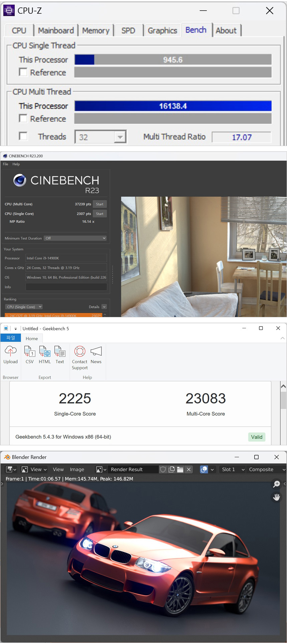Unlink the Render Result image with X icon
This screenshot has width=287, height=644.
click(x=189, y=469)
